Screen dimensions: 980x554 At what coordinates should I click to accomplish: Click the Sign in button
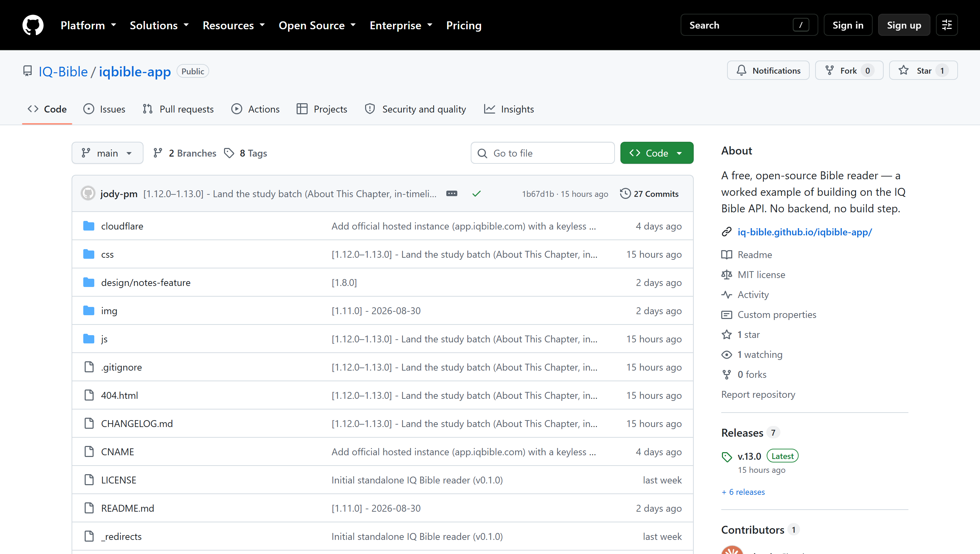click(x=848, y=25)
